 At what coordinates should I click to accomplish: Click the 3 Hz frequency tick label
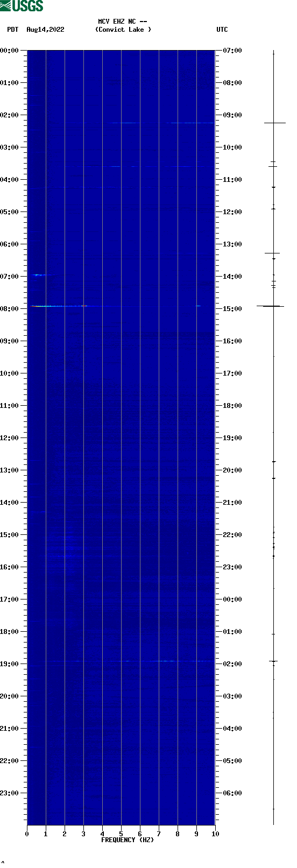(83, 834)
